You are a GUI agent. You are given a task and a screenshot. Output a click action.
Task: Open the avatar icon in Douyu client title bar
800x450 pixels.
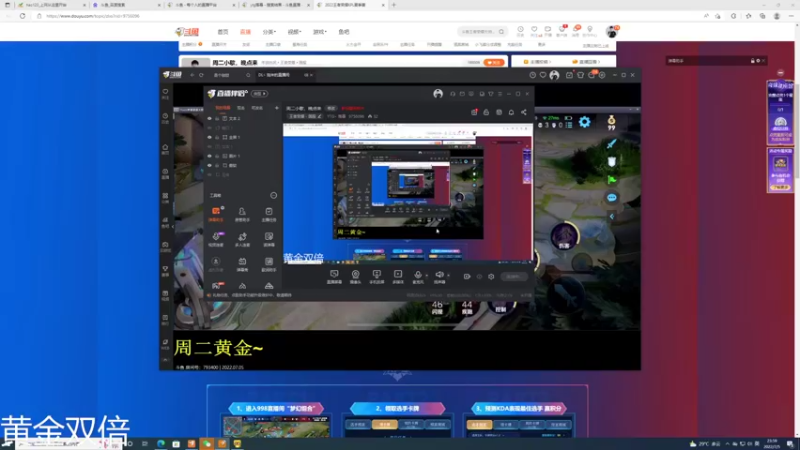(x=555, y=75)
